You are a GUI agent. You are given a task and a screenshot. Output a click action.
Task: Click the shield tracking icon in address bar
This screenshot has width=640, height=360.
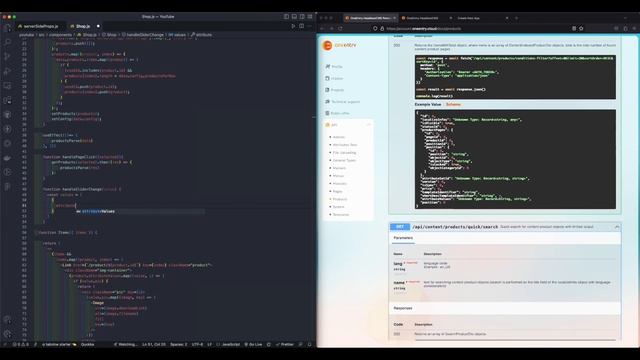point(375,29)
